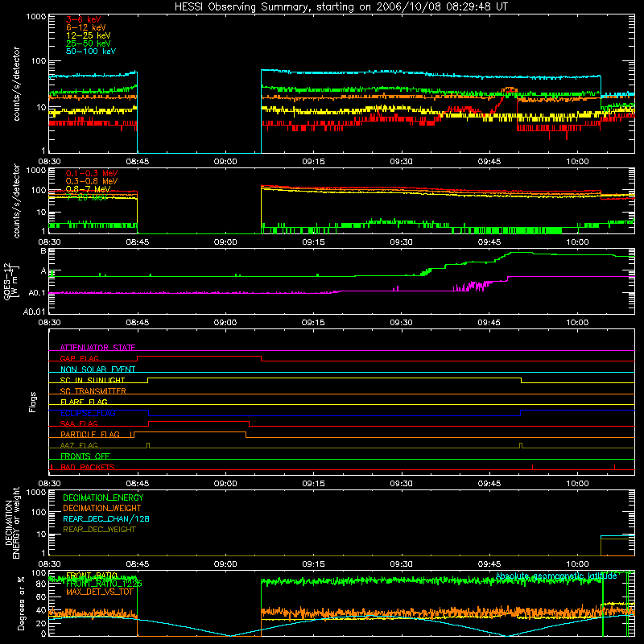Click the 0.3-0.8 MeV legend label

[92, 181]
